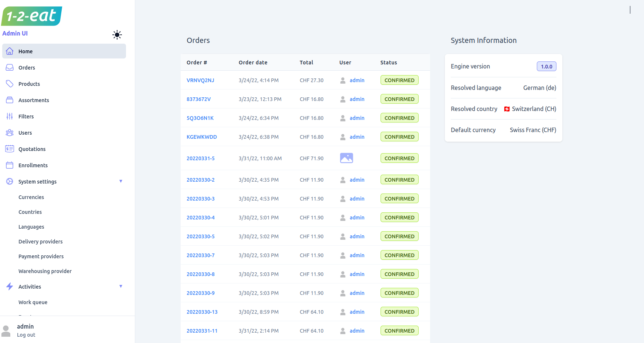Open Languages under System settings

tap(31, 227)
